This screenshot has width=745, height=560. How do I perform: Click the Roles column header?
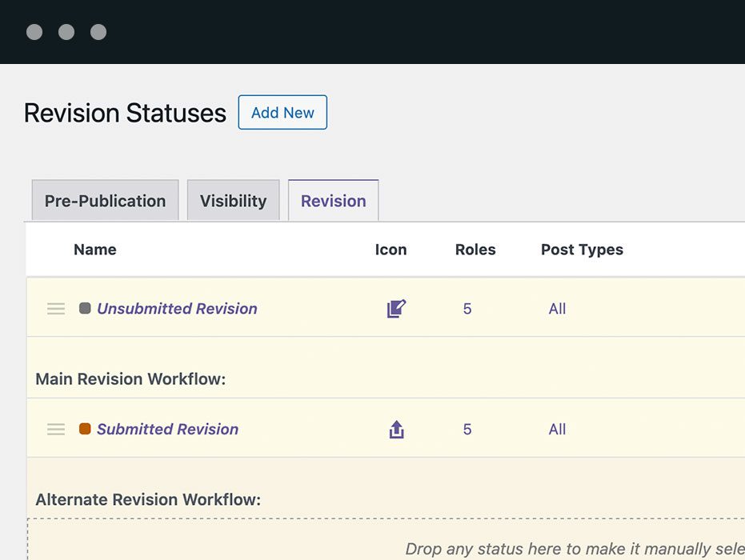point(475,250)
